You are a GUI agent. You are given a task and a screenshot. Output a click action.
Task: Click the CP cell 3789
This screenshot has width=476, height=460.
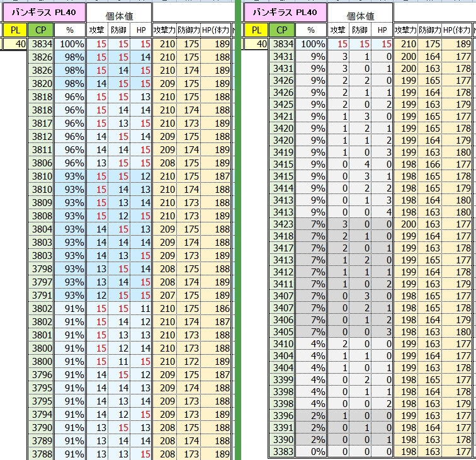pyautogui.click(x=41, y=441)
